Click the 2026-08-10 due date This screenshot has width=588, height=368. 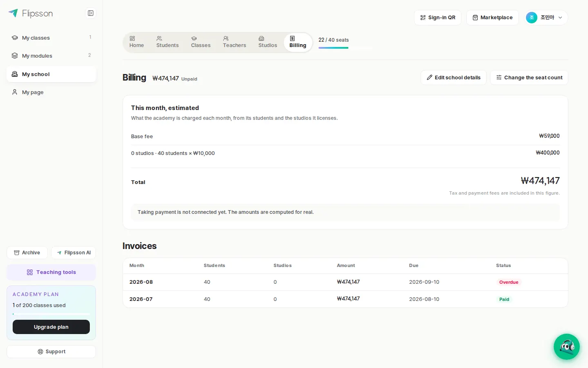click(424, 299)
